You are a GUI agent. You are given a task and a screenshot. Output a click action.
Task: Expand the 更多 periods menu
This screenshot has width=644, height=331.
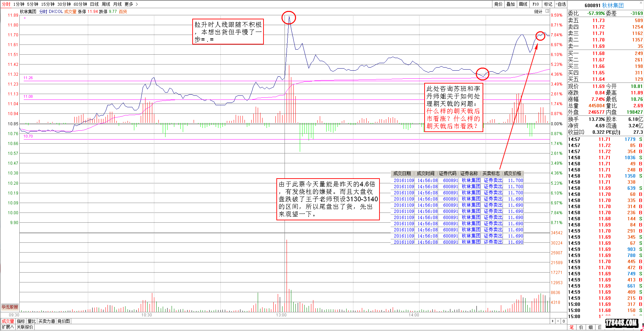click(x=131, y=4)
